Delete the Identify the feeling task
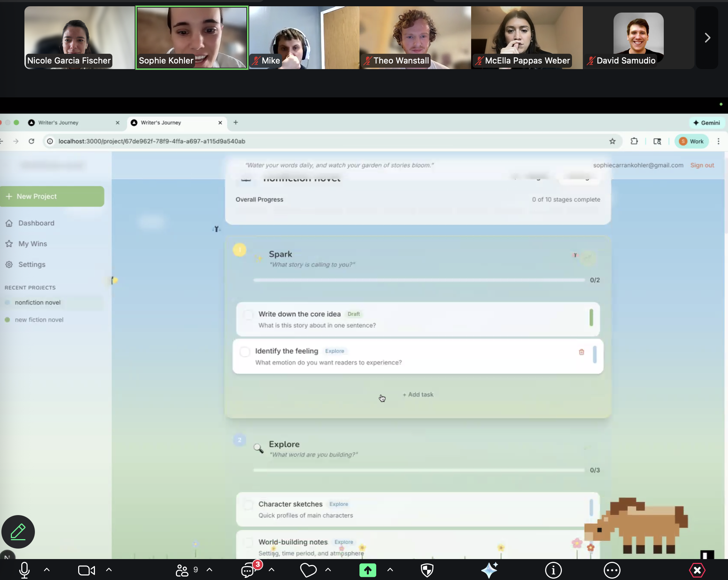The image size is (728, 580). click(x=581, y=352)
